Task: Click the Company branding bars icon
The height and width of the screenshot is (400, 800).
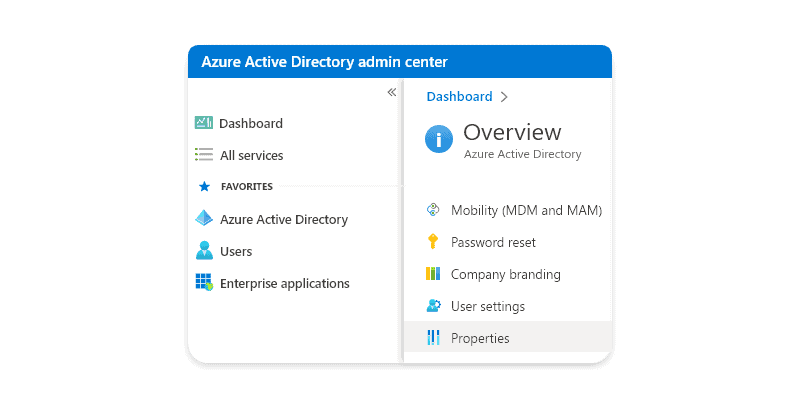Action: coord(433,274)
